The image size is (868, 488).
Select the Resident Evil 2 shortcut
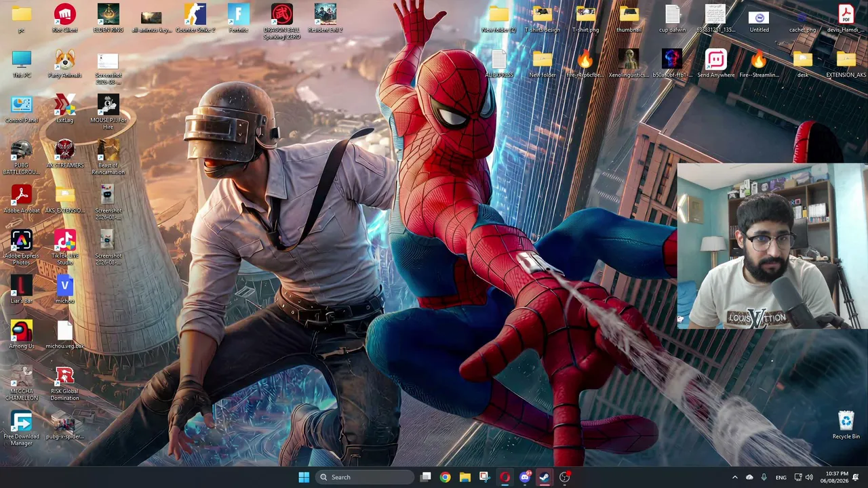click(x=325, y=18)
